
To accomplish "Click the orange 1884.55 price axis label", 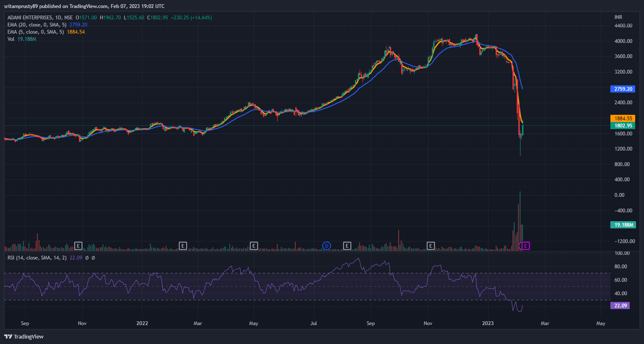I will coord(623,119).
